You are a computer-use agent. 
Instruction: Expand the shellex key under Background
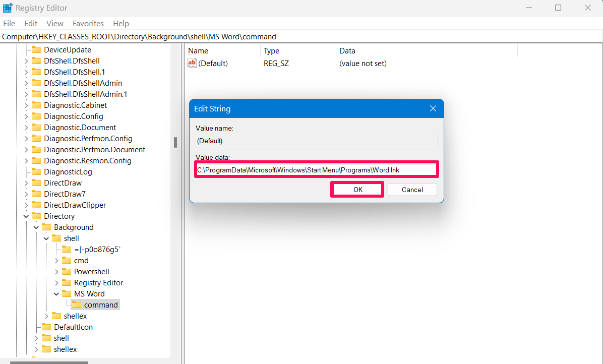tap(46, 316)
